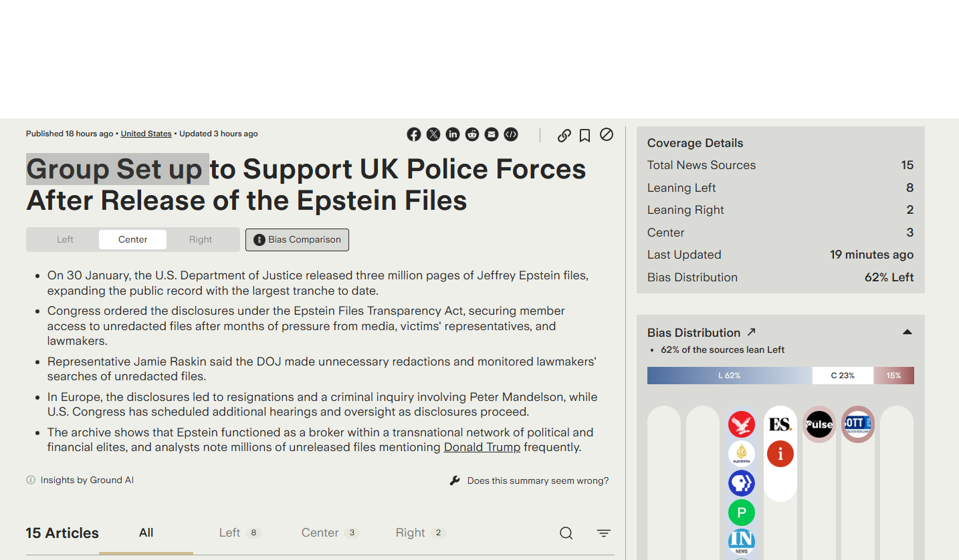Collapse the Bias Distribution panel
This screenshot has height=560, width=959.
(908, 332)
